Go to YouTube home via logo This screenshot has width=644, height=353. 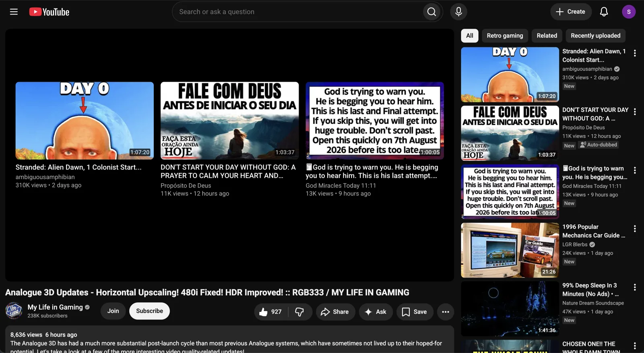(x=49, y=12)
